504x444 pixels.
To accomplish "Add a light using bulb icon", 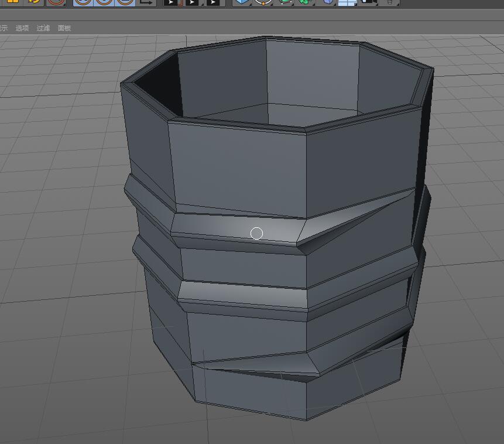I will [389, 2].
